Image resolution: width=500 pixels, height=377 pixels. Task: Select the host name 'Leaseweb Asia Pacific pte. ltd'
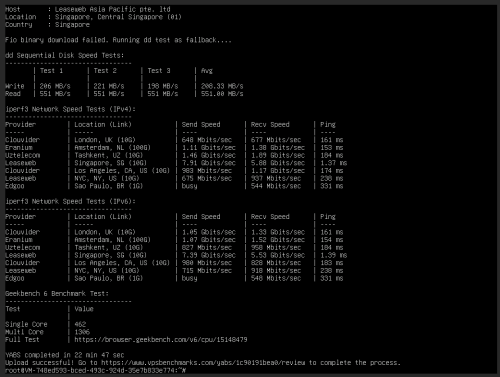click(113, 9)
